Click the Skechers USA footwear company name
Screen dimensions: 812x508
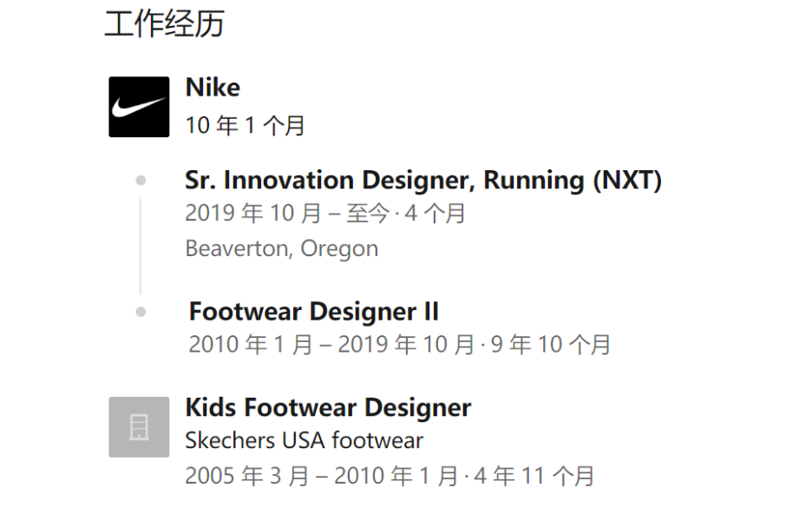(x=304, y=440)
